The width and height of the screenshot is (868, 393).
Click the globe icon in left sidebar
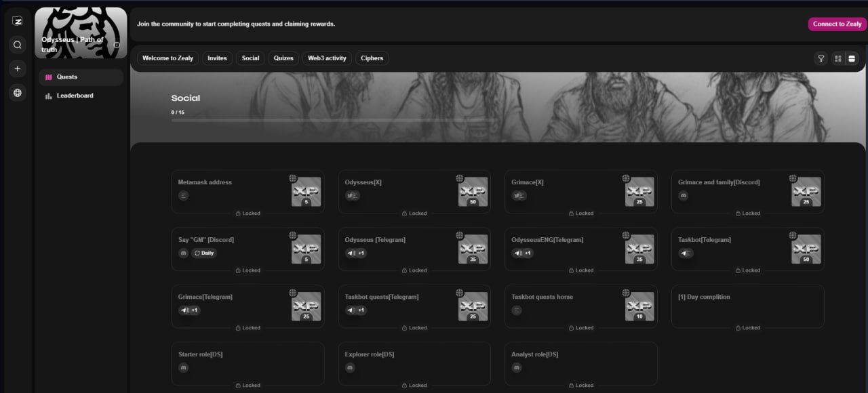click(18, 93)
